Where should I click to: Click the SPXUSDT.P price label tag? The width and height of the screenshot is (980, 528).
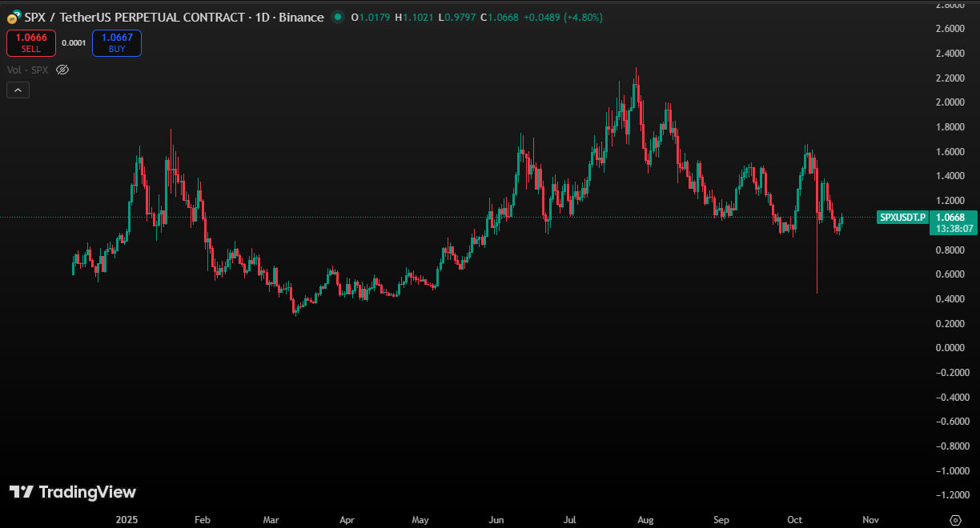(x=902, y=217)
